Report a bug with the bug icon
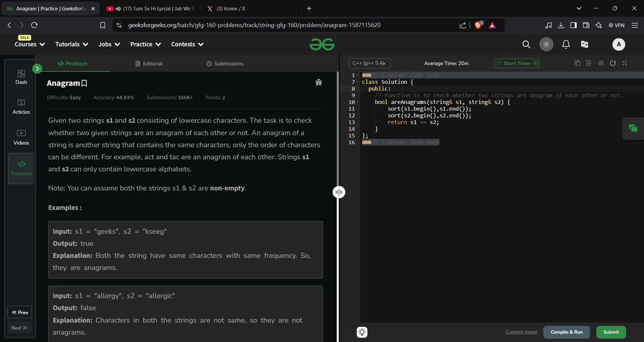The height and width of the screenshot is (342, 644). click(319, 83)
